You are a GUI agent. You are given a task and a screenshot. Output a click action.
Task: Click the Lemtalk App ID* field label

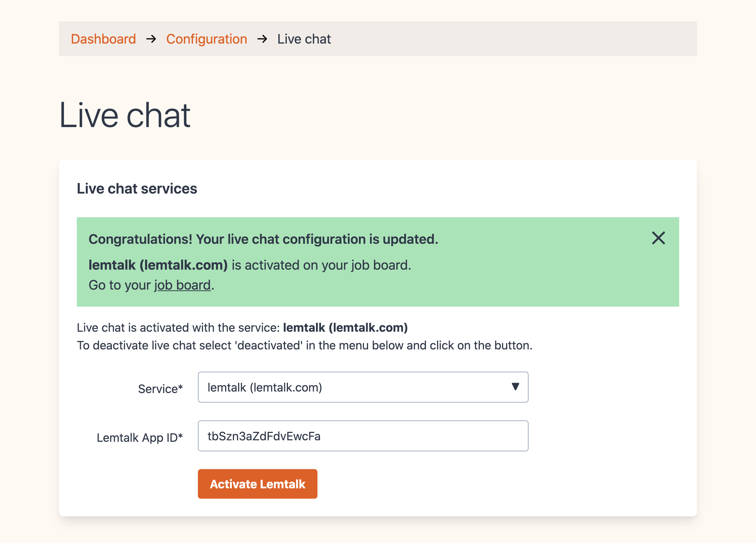[140, 437]
